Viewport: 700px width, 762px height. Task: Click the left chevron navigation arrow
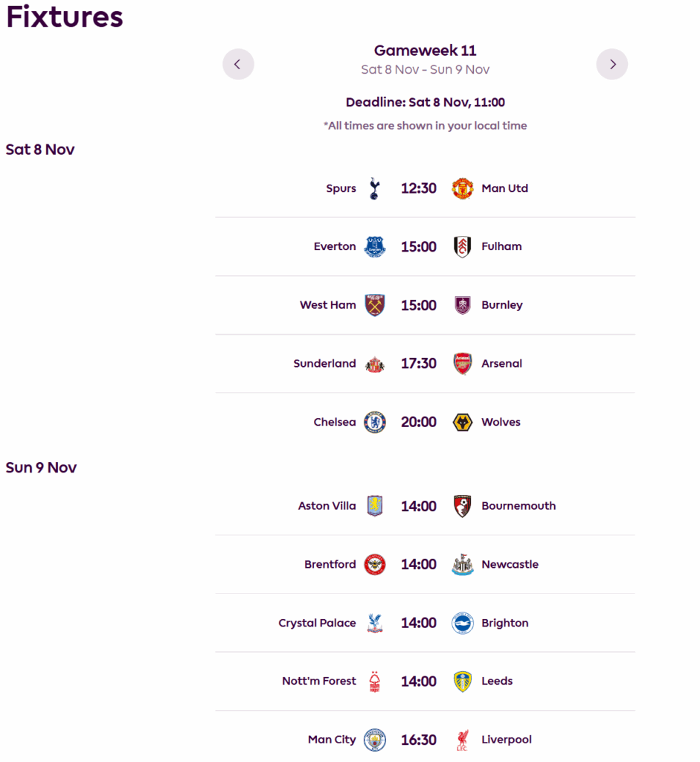[x=238, y=64]
